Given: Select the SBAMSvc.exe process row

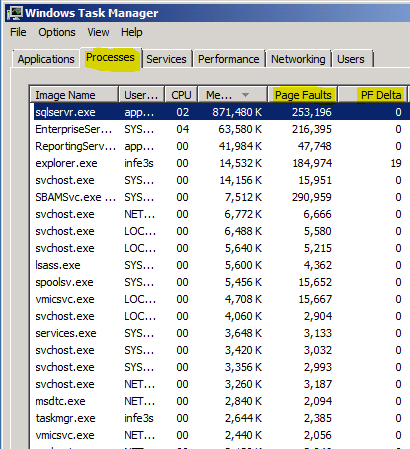Looking at the screenshot, I should point(220,197).
